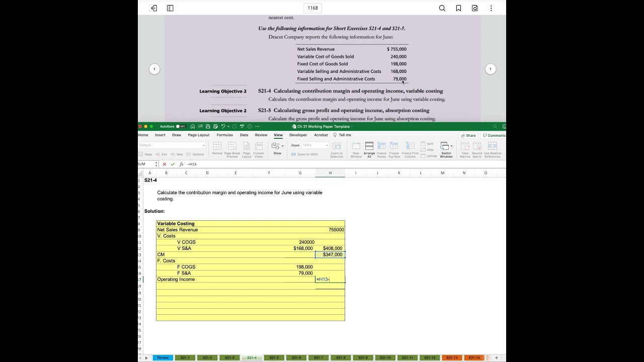644x362 pixels.
Task: Switch to the Review ribbon tab
Action: pyautogui.click(x=261, y=135)
